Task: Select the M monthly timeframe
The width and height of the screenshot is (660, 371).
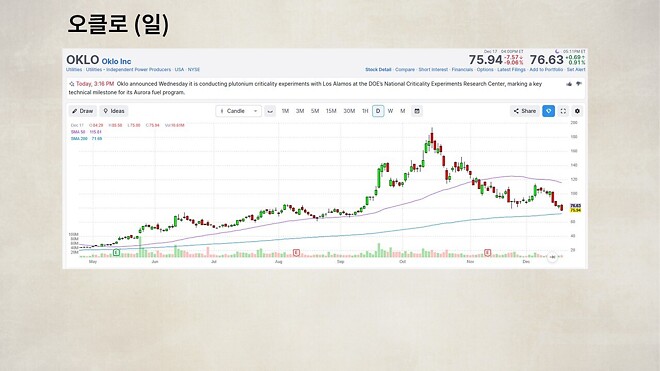Action: [x=402, y=111]
